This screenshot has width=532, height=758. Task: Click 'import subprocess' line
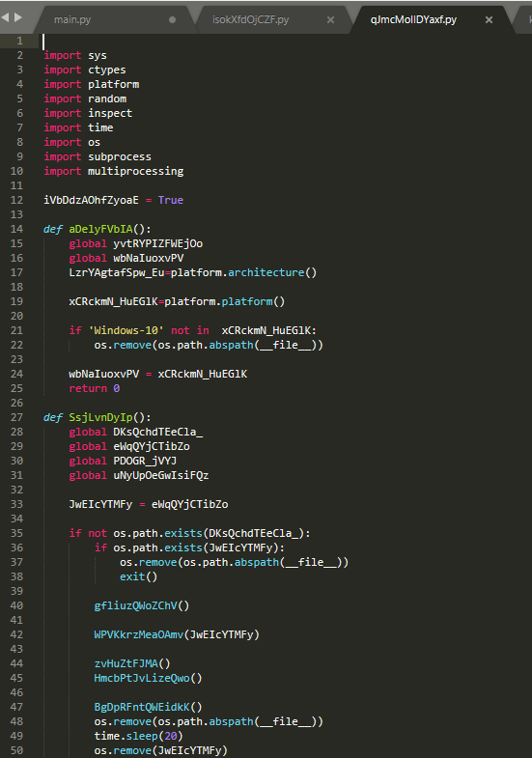point(98,156)
